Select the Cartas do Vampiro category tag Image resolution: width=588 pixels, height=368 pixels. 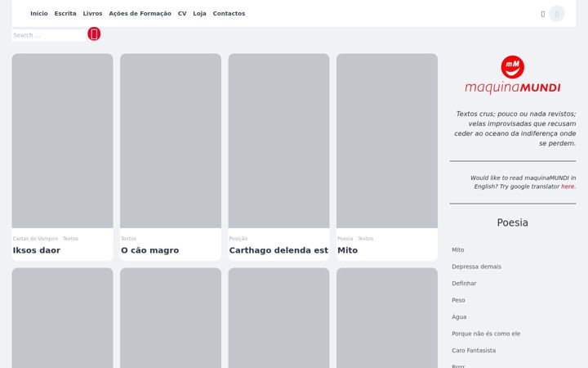point(35,239)
